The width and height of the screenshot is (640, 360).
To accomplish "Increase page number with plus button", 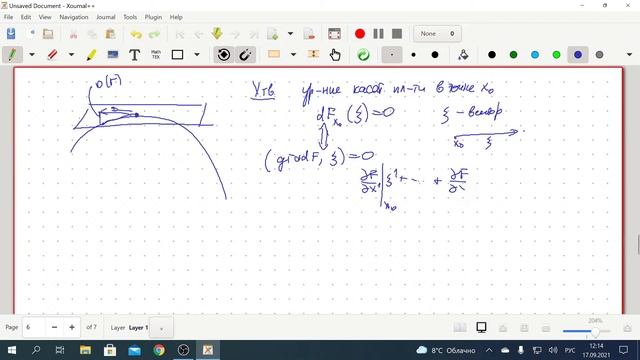I will click(x=72, y=327).
